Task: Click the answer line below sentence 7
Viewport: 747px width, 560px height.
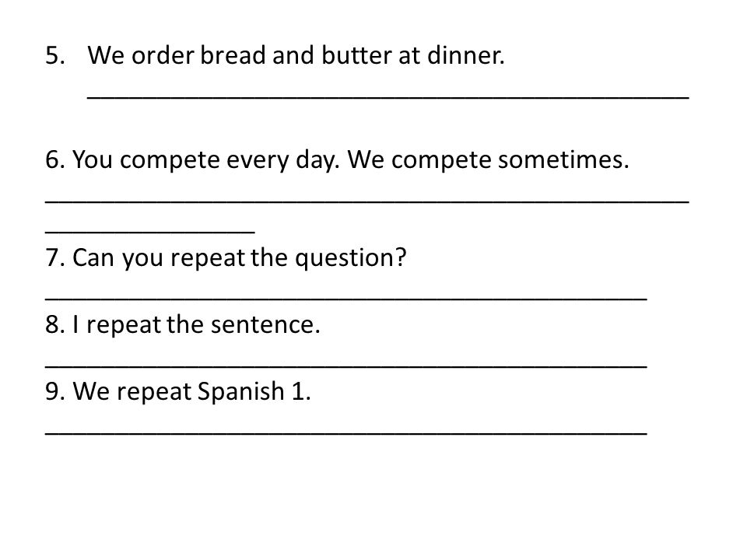Action: coord(345,299)
